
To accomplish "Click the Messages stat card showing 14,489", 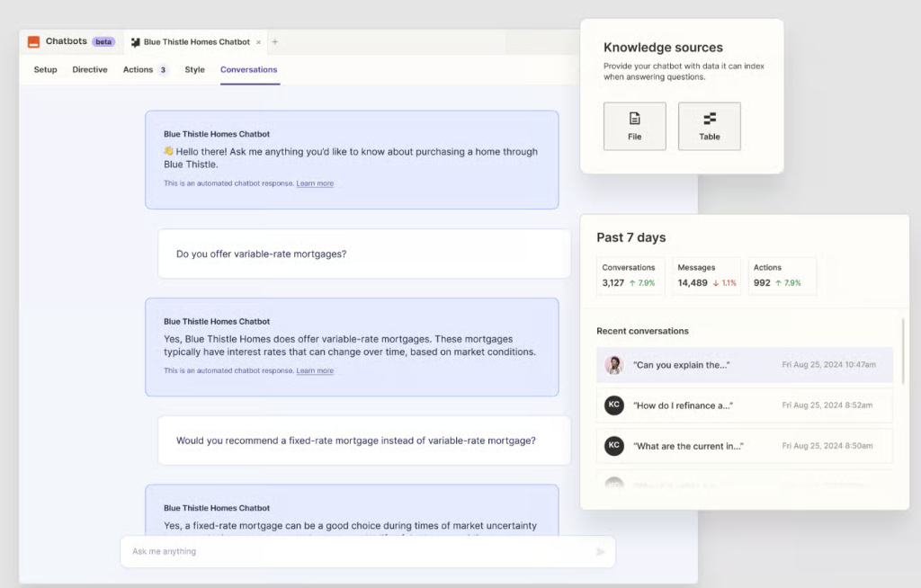I will coord(706,273).
